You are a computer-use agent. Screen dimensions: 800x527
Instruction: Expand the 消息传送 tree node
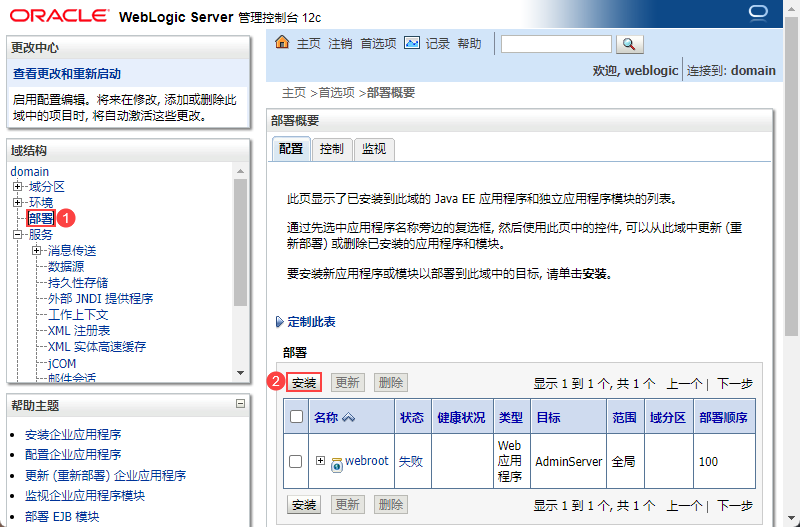36,250
